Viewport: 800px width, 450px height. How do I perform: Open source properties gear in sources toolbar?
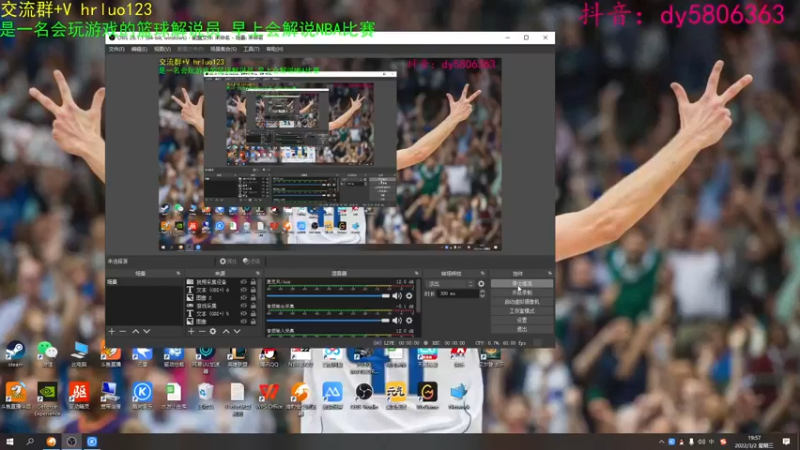[213, 332]
